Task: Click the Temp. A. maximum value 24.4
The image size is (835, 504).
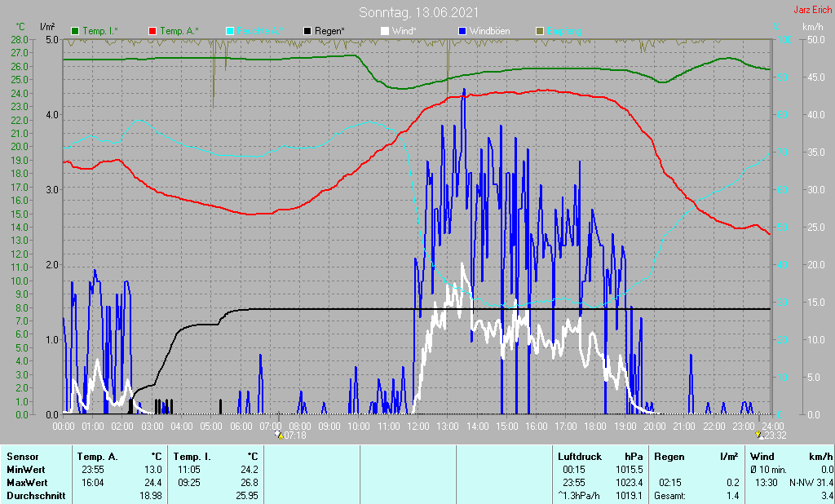Action: 154,483
